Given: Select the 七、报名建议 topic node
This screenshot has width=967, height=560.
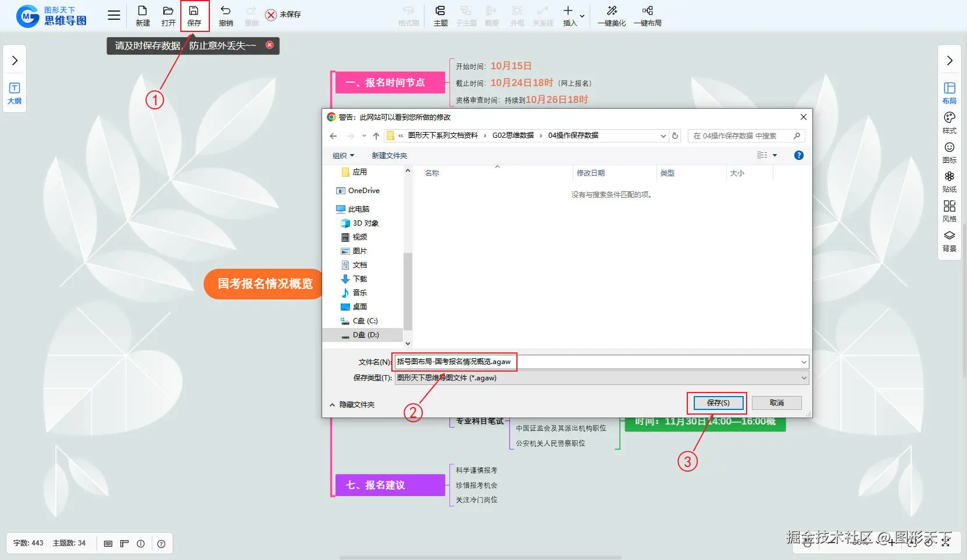Looking at the screenshot, I should click(390, 485).
